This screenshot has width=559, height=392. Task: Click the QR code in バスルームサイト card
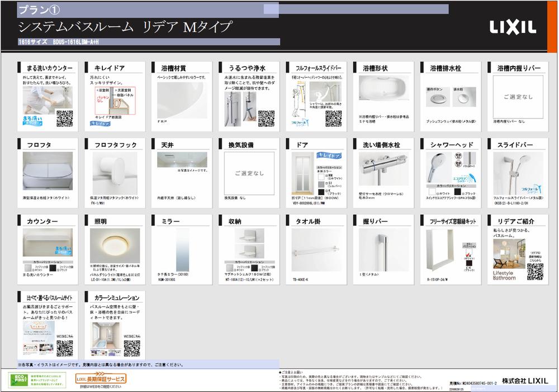(x=64, y=348)
